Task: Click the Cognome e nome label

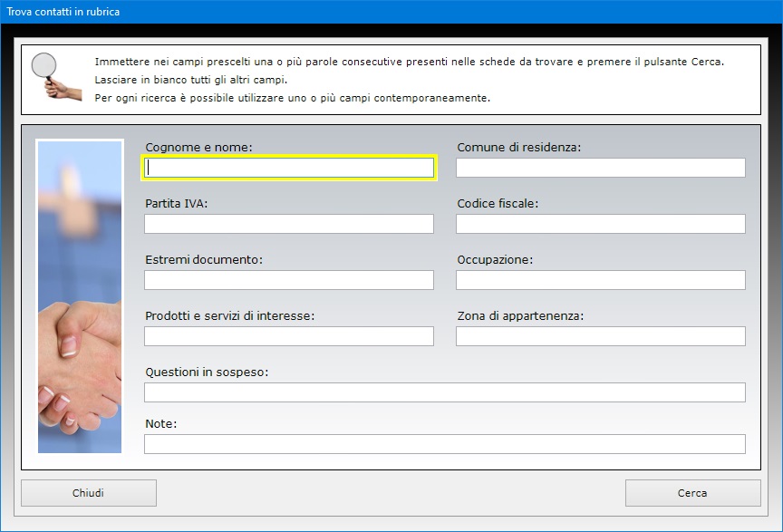Action: point(198,148)
